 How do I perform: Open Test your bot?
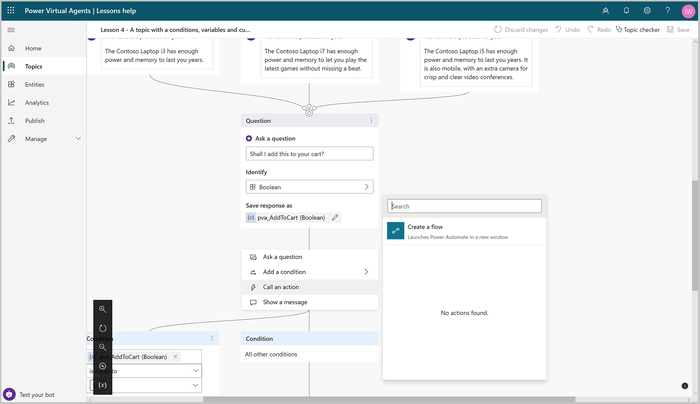point(29,395)
